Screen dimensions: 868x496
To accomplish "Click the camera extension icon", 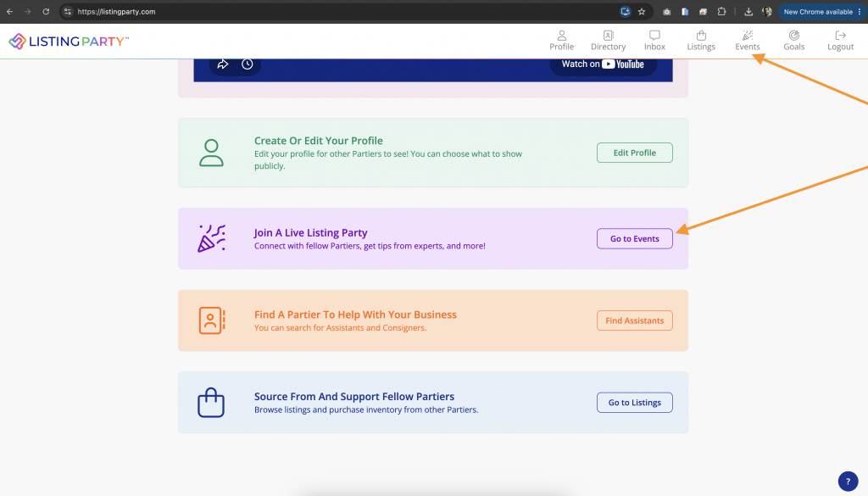I will (x=666, y=12).
